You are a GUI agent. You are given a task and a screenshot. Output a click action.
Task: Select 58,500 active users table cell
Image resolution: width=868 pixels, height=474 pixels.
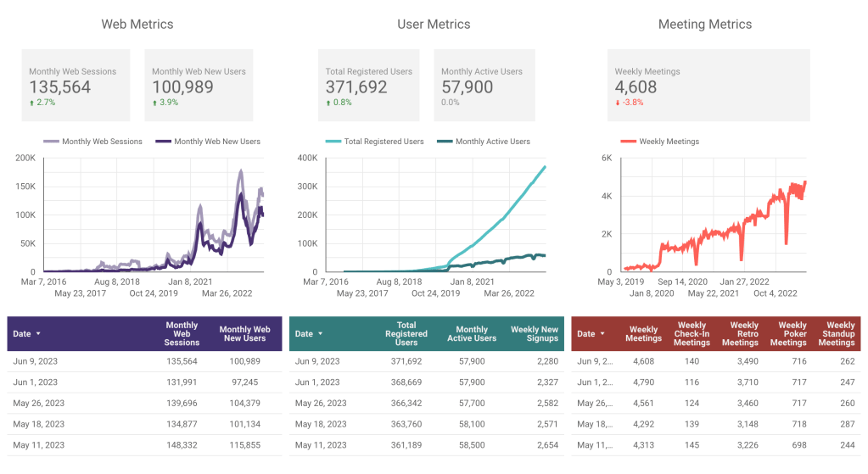pos(472,445)
